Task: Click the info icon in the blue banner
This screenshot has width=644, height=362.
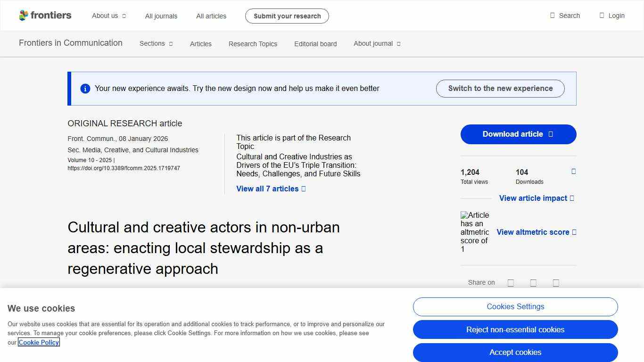Action: coord(85,88)
